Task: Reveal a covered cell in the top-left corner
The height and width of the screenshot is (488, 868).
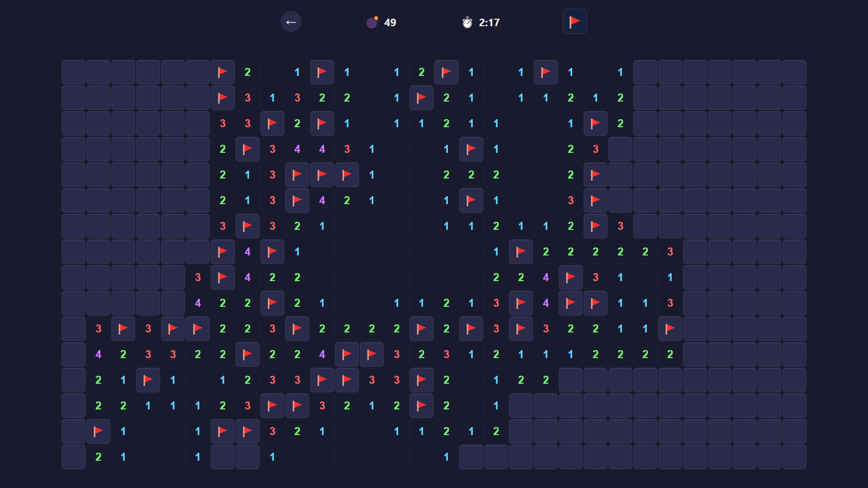Action: [73, 72]
